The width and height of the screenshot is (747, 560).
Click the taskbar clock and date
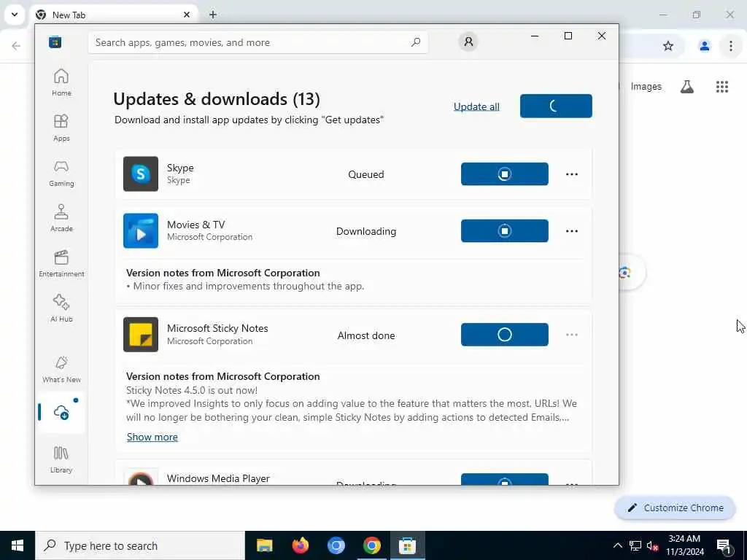684,545
